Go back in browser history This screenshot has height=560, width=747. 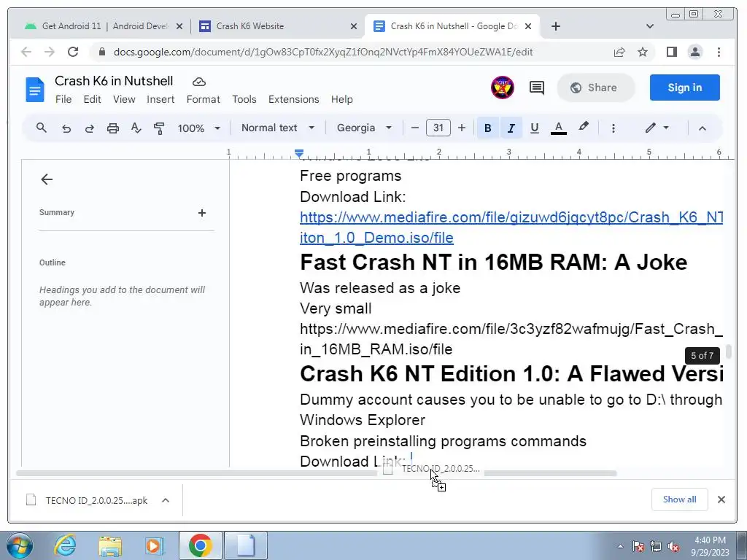pos(26,52)
